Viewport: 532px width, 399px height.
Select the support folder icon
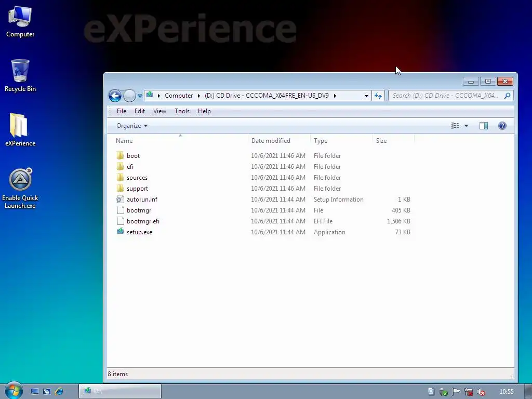click(120, 188)
